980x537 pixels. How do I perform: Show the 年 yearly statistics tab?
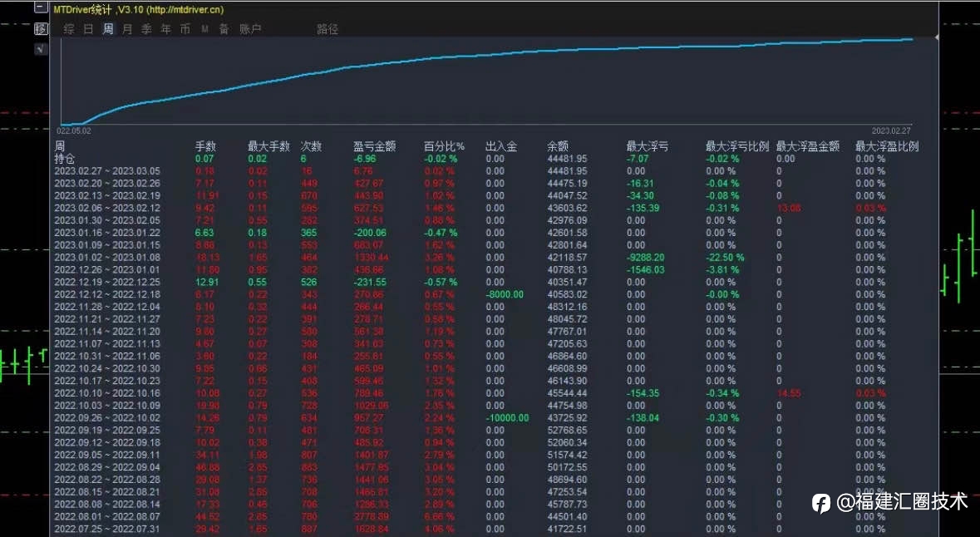(x=166, y=29)
